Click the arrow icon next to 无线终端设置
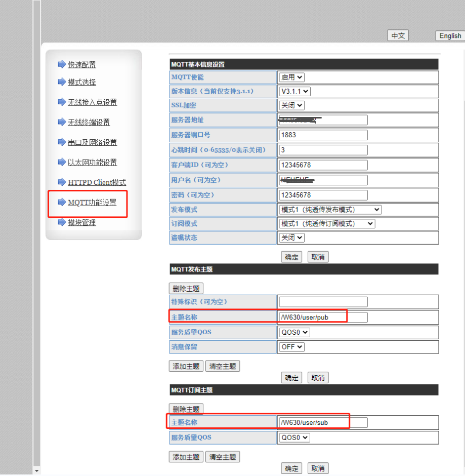Image resolution: width=465 pixels, height=476 pixels. coord(62,122)
